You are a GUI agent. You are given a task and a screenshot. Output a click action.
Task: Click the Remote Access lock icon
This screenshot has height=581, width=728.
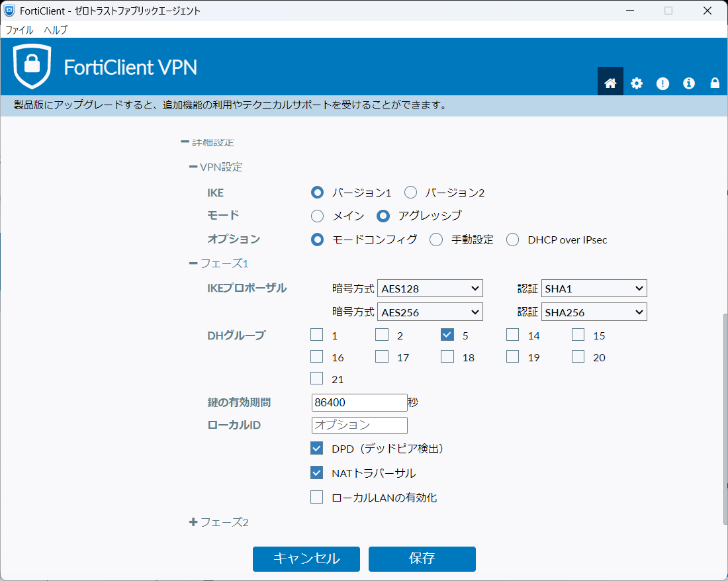click(714, 83)
